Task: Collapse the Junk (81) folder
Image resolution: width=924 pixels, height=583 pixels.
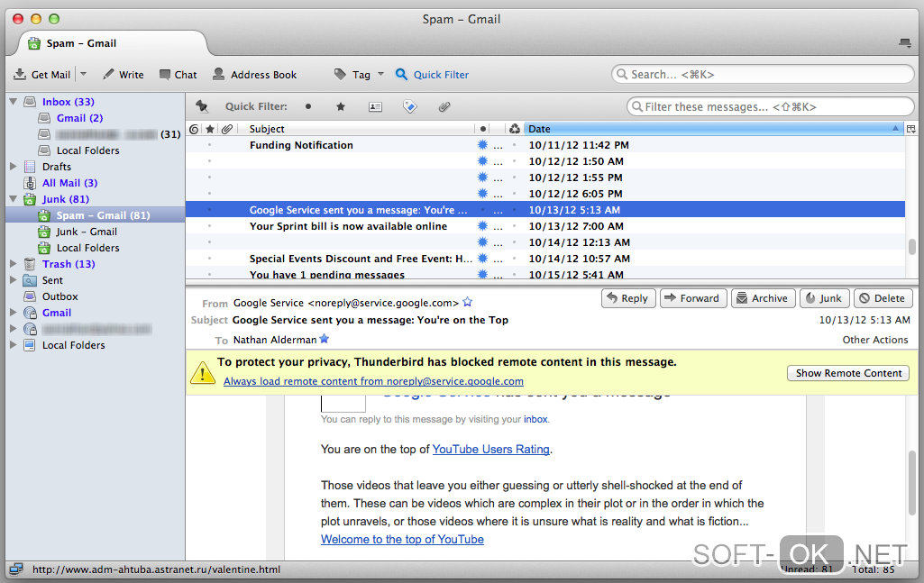Action: 14,199
